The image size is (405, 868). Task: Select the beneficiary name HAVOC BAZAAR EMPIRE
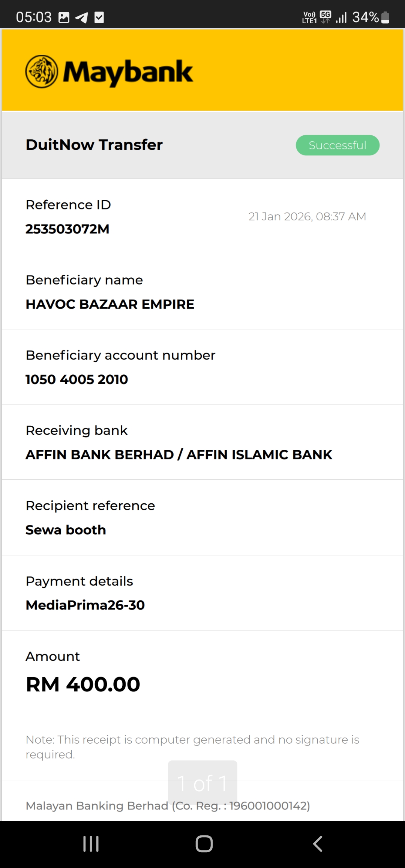(x=110, y=304)
